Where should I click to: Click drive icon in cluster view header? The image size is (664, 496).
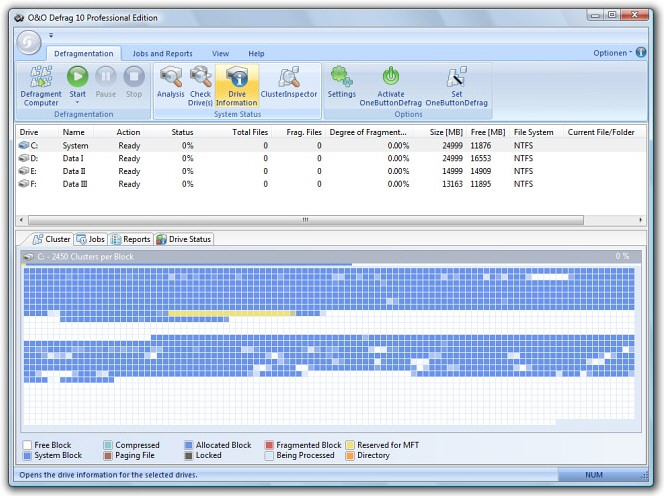(x=28, y=257)
